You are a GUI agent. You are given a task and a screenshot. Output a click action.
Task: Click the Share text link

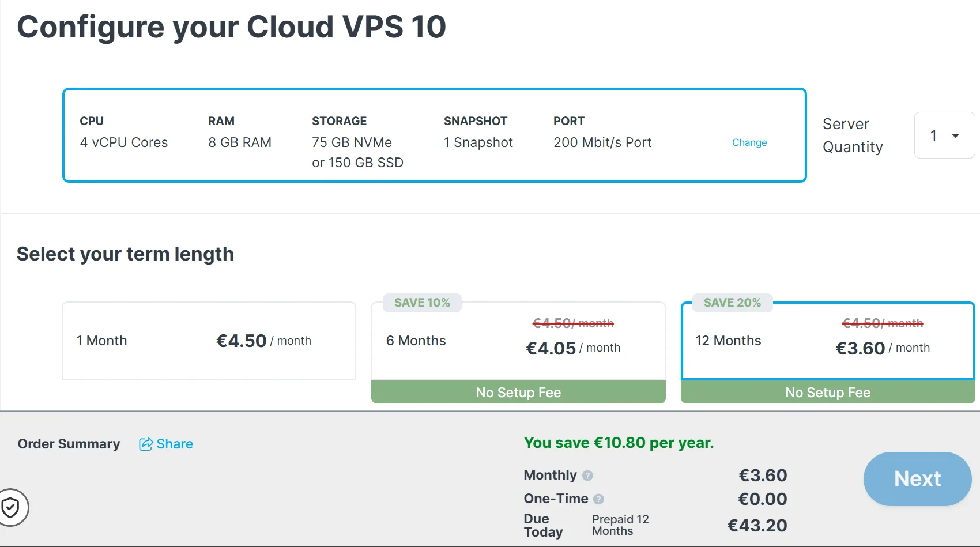175,444
